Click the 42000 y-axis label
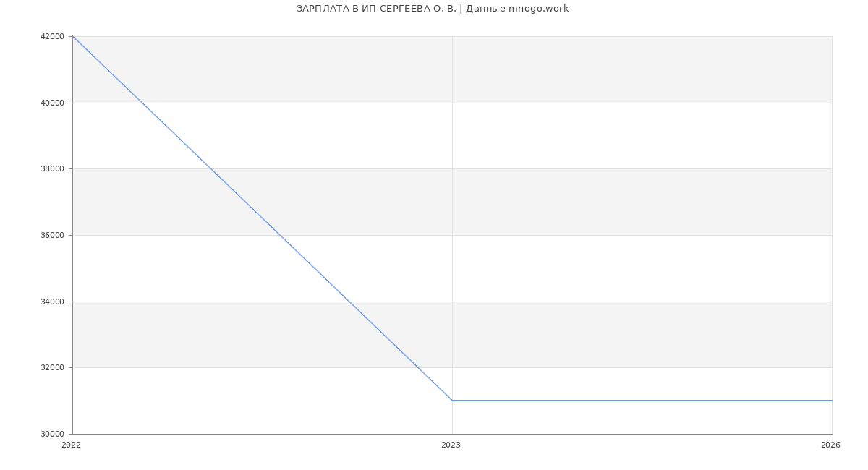This screenshot has width=868, height=470. click(52, 36)
